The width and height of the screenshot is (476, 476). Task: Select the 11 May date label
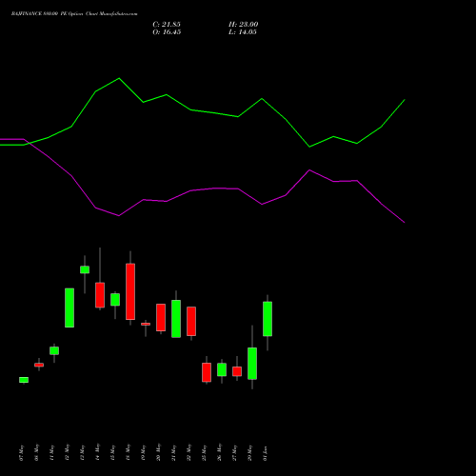click(51, 452)
